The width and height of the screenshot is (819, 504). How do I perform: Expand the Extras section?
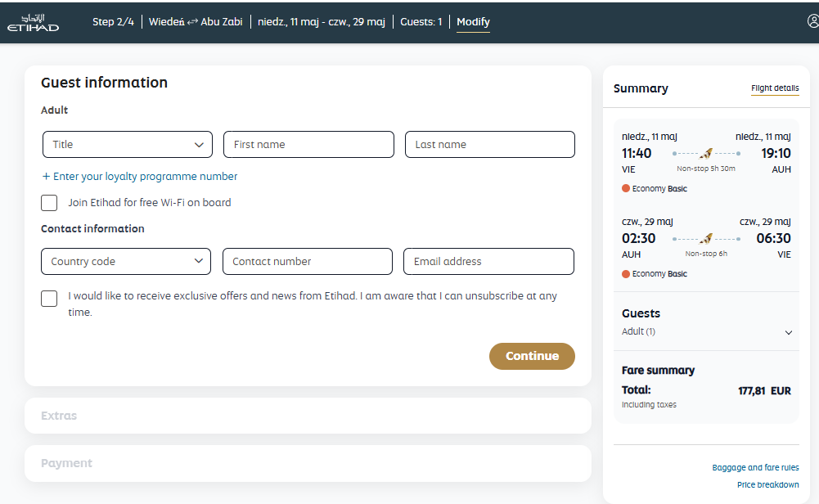coord(308,416)
